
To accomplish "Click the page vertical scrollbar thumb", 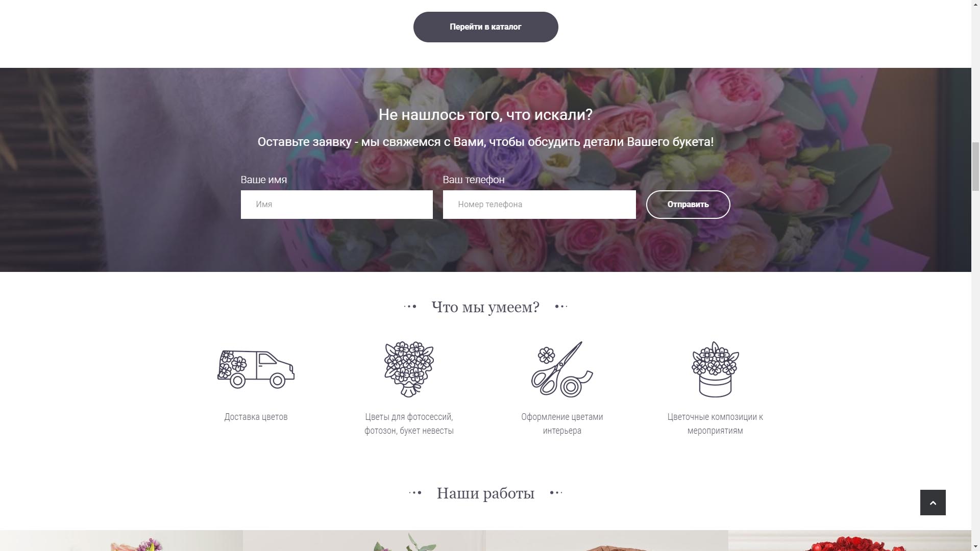I will (x=975, y=166).
